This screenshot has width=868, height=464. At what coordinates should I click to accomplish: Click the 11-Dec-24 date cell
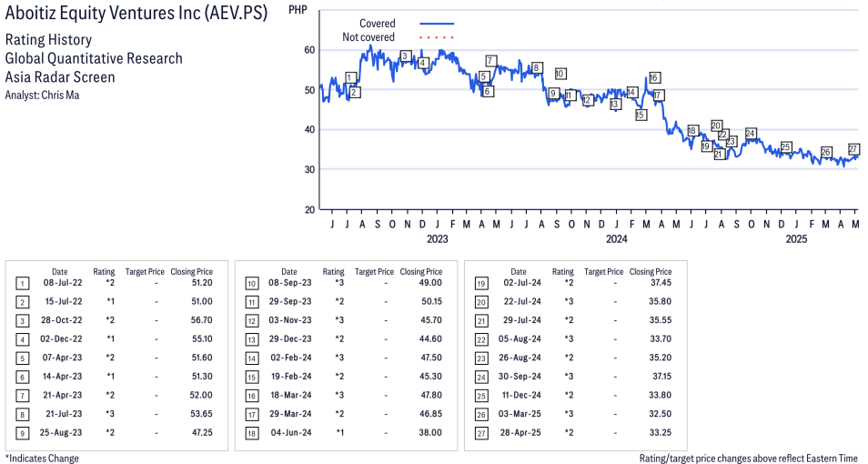click(x=521, y=396)
